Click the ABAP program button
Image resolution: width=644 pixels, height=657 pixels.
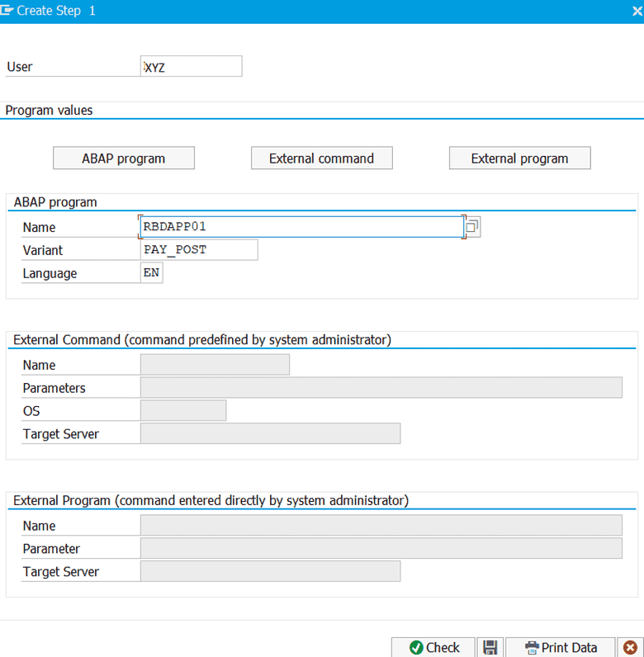[x=124, y=158]
